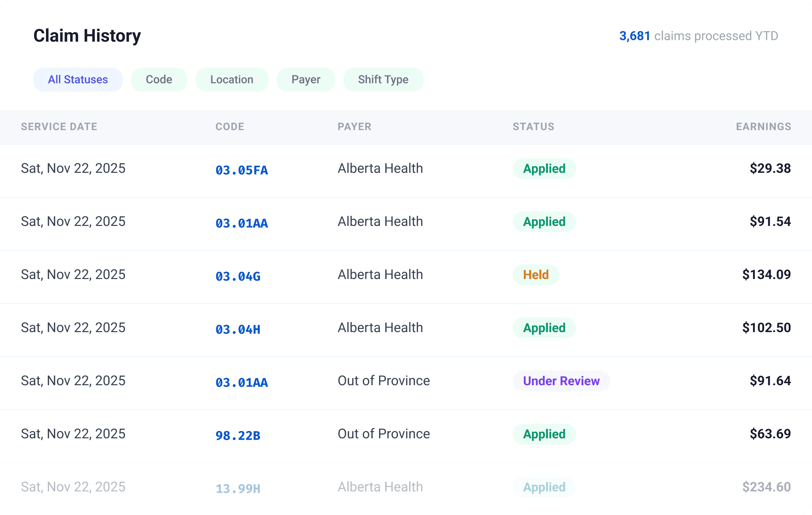Open the Code filter
This screenshot has width=812, height=515.
(x=159, y=79)
